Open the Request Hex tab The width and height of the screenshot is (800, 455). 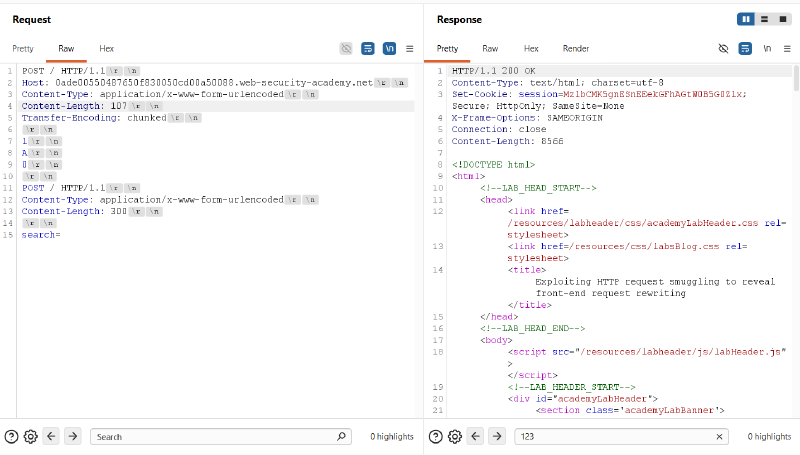(106, 48)
